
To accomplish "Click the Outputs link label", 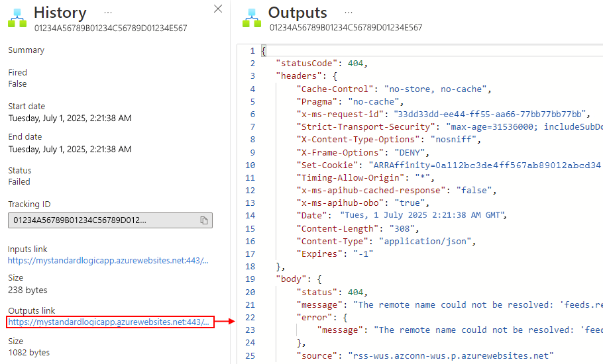I will [32, 310].
